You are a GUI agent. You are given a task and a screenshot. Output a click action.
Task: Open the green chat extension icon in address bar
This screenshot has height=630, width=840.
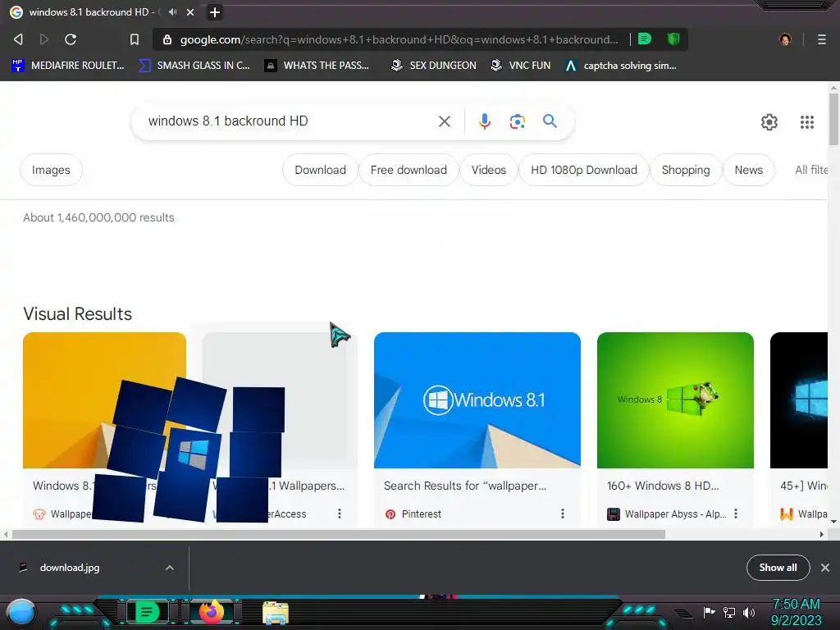[x=645, y=39]
